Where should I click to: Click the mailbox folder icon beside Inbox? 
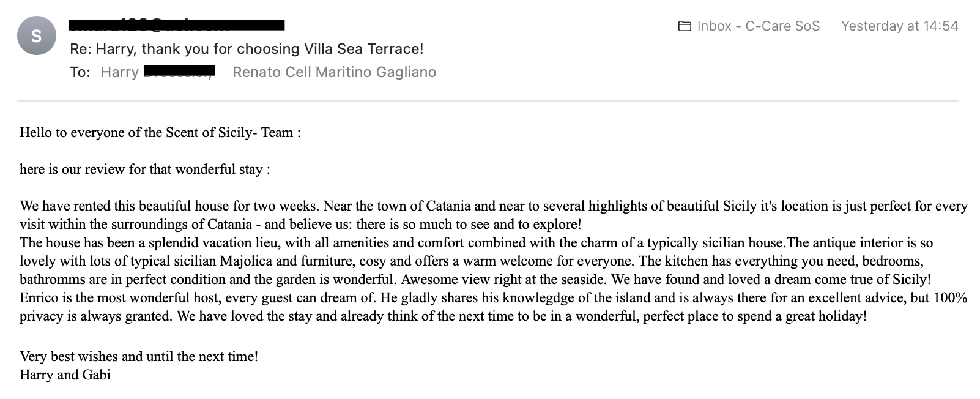(x=685, y=26)
